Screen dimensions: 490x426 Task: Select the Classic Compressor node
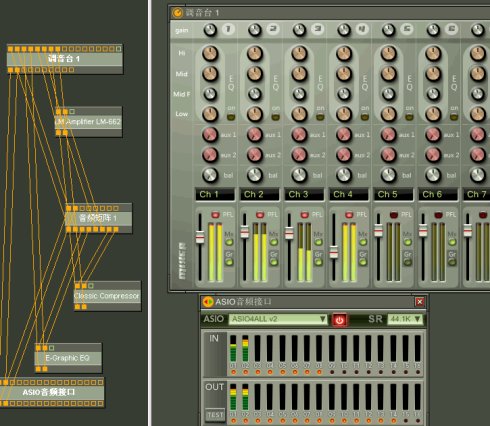point(107,296)
